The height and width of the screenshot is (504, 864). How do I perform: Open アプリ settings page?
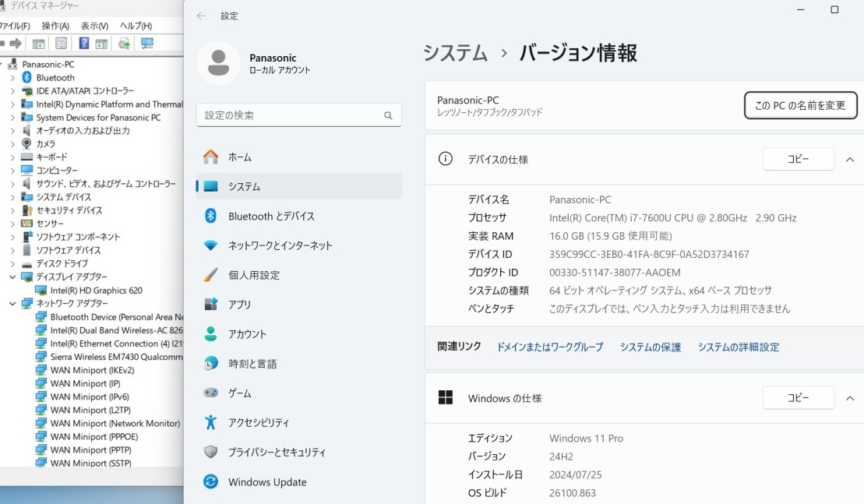point(298,305)
